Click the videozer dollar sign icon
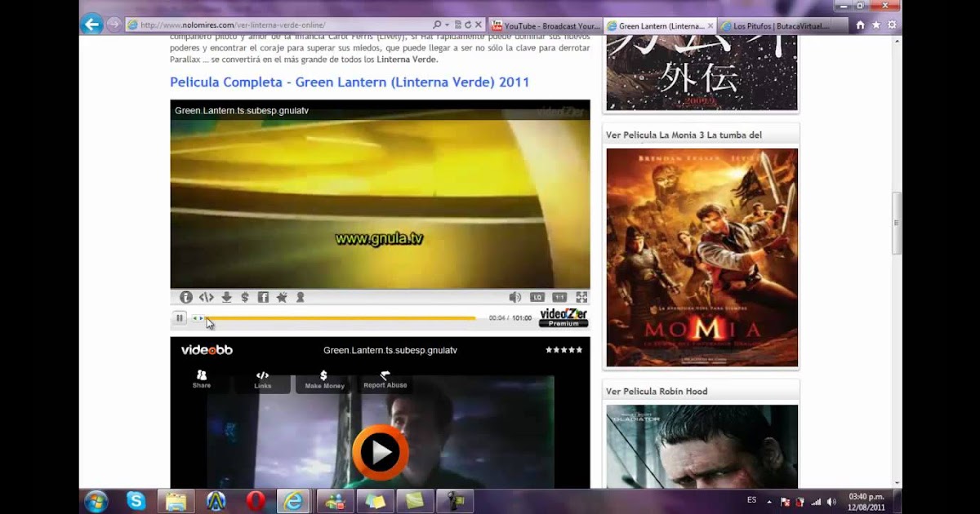This screenshot has width=980, height=514. tap(245, 298)
